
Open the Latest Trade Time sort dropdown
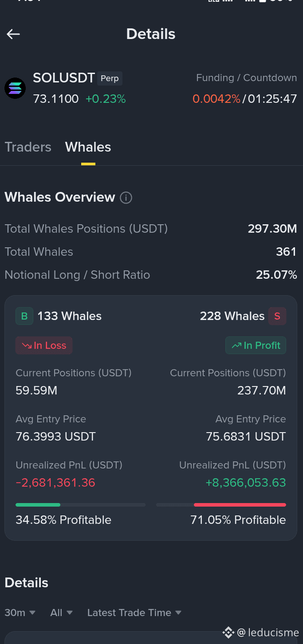pyautogui.click(x=134, y=613)
